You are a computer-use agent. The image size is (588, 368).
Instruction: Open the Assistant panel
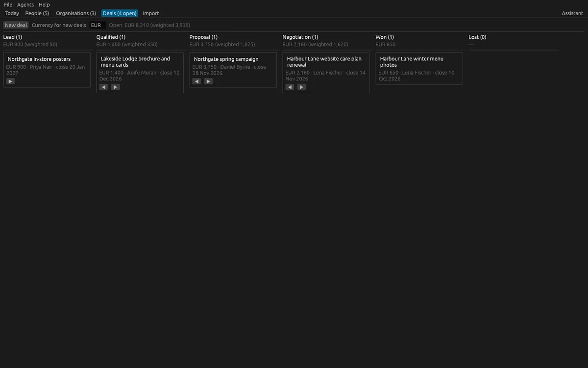coord(572,13)
